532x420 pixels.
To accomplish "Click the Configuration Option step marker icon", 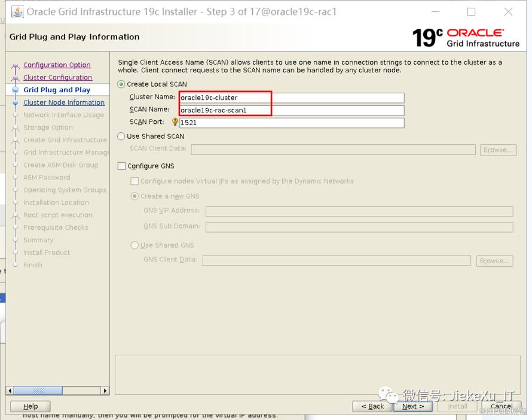I will point(16,66).
